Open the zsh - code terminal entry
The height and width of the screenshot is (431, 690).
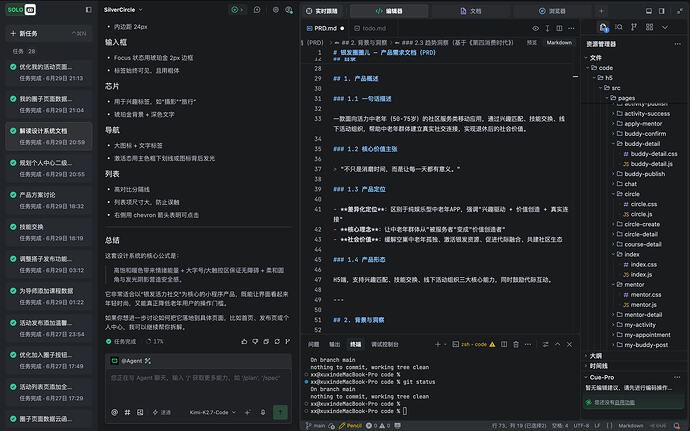473,344
